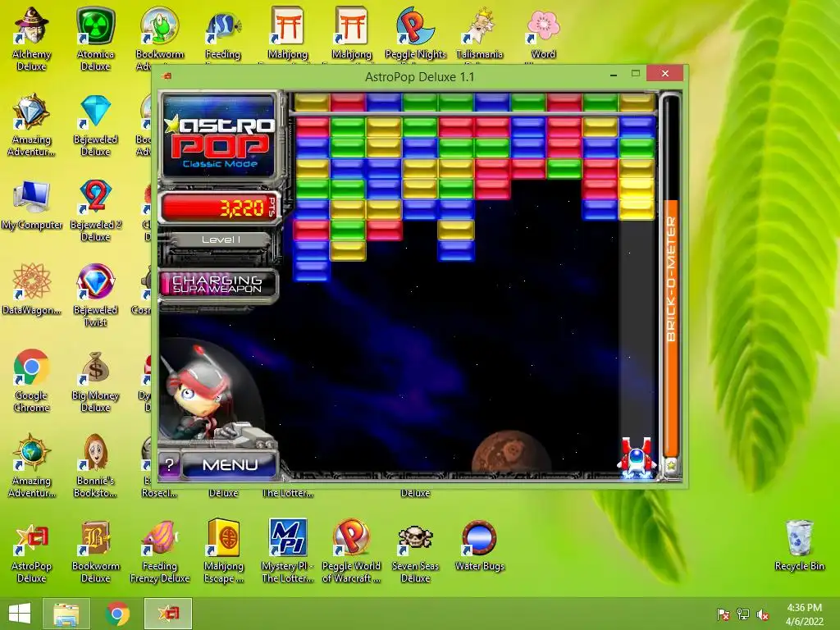Click the AstroPop help question mark button
Viewport: 840px width, 630px height.
click(x=169, y=464)
